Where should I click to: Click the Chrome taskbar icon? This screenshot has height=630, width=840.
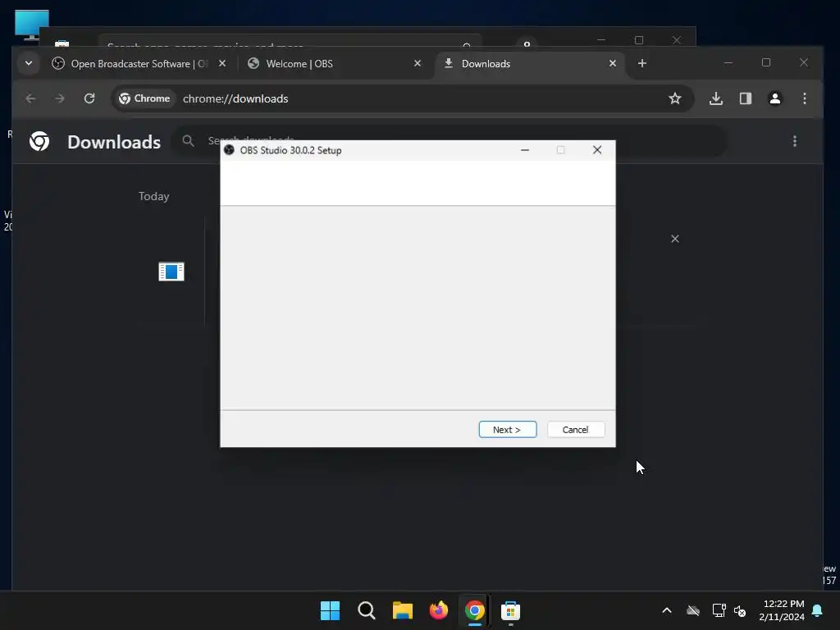tap(475, 610)
